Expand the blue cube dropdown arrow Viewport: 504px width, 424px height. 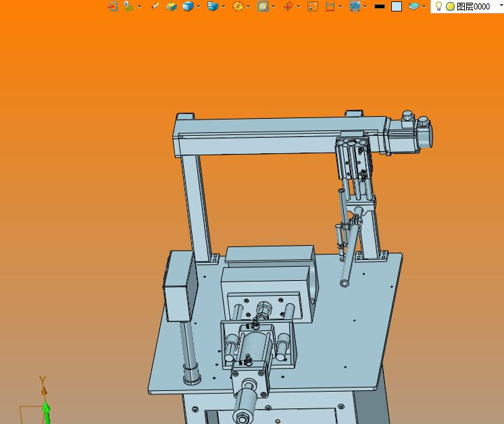199,7
